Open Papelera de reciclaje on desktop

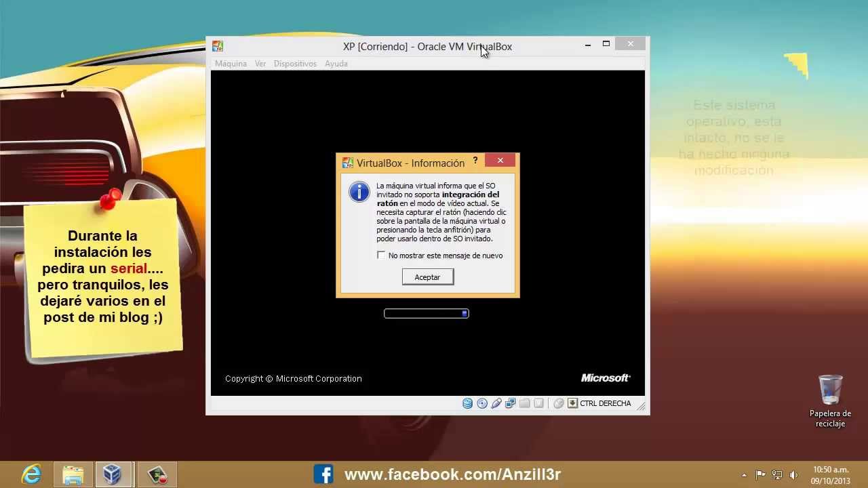(x=831, y=401)
